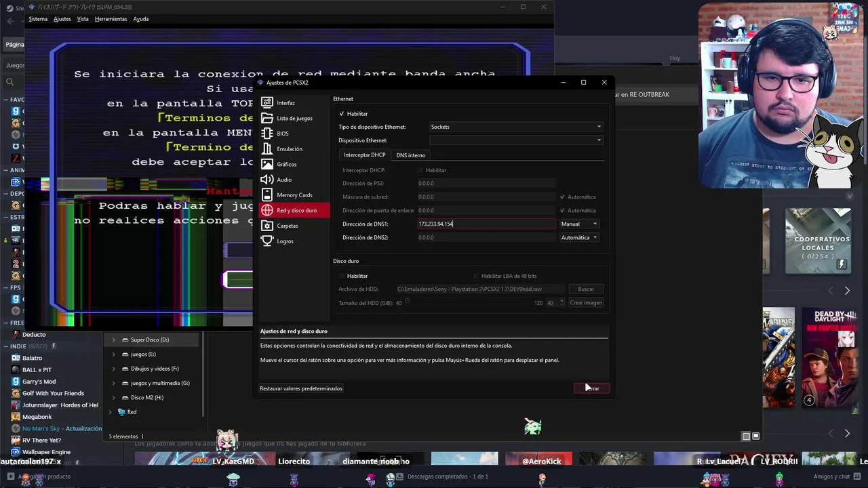
Task: Click the Megabonk game icon
Action: [x=16, y=417]
